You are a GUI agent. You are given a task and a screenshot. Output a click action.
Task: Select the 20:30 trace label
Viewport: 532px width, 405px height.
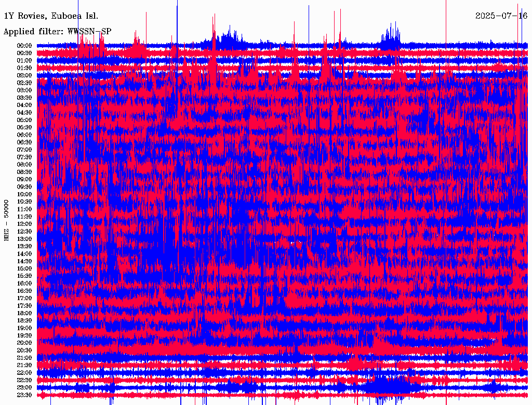(24, 350)
